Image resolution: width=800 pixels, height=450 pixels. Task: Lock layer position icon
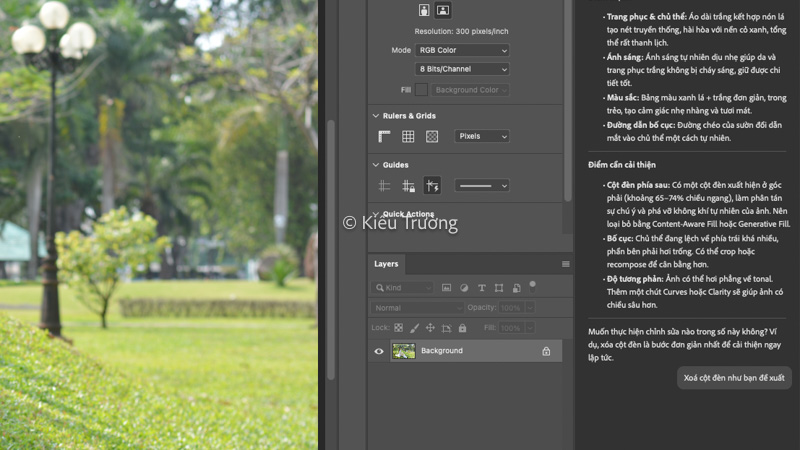click(430, 328)
